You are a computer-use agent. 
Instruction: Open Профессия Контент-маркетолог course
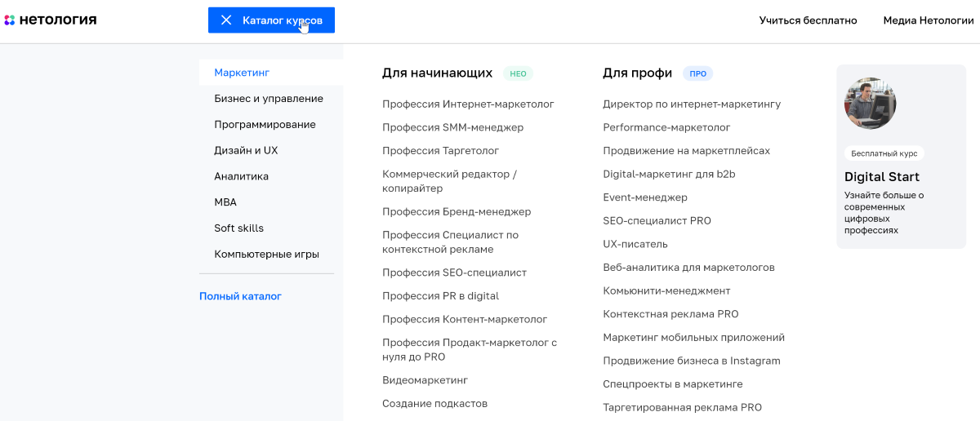pos(465,320)
